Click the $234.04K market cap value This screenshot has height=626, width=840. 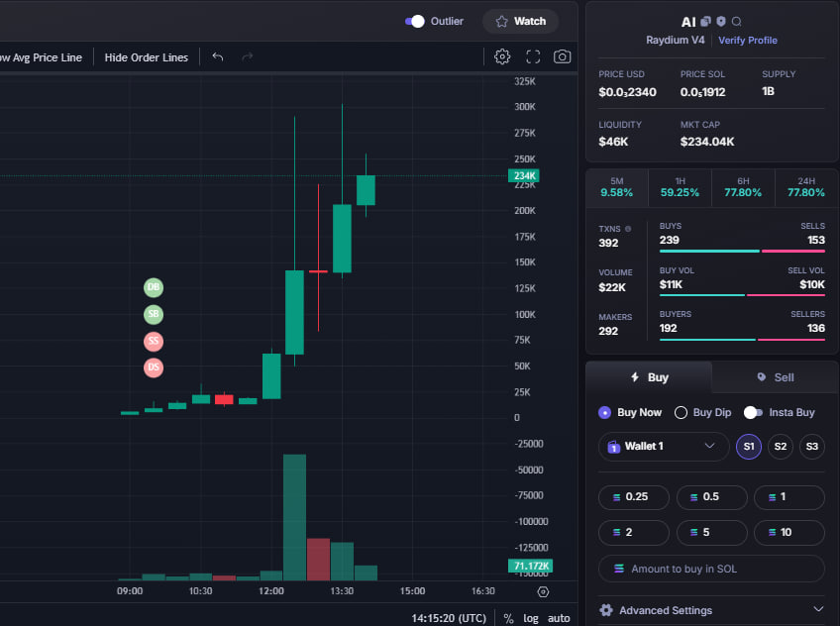(x=707, y=142)
